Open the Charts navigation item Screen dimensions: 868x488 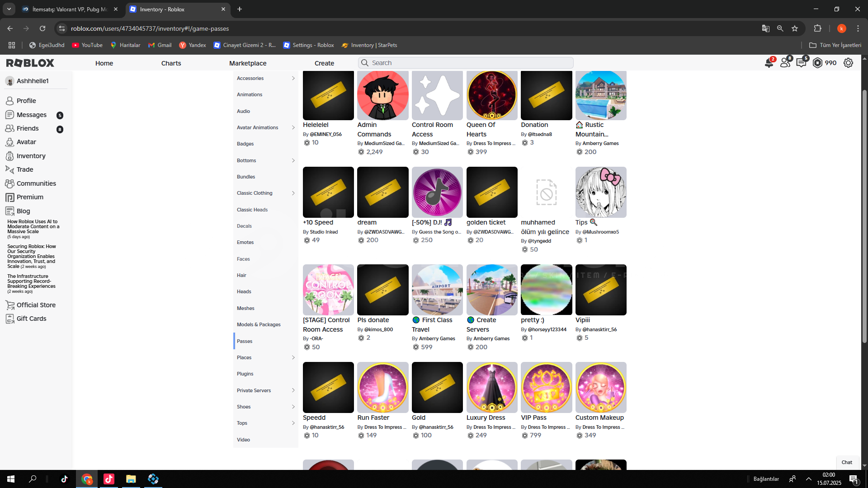click(171, 63)
